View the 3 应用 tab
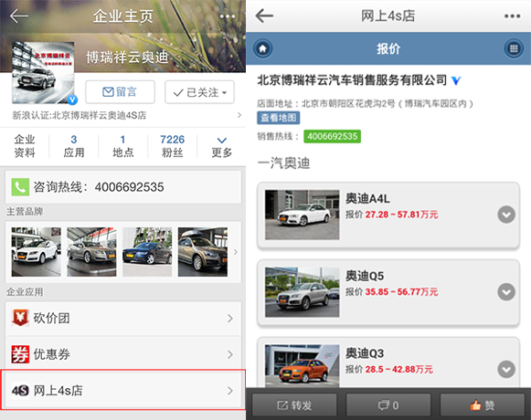This screenshot has height=420, width=531. click(74, 146)
